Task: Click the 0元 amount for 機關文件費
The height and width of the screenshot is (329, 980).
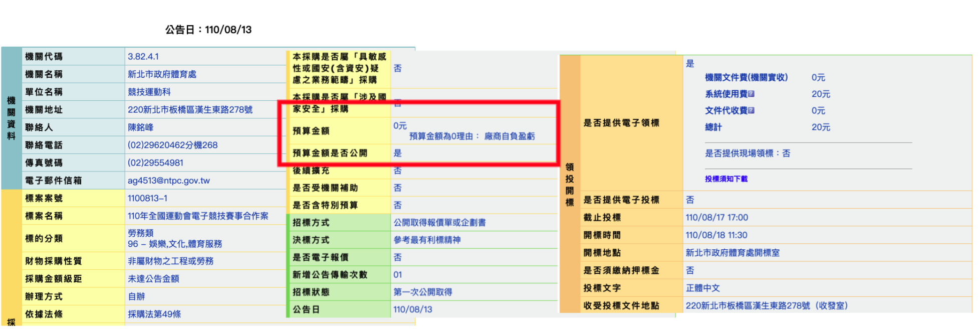Action: [x=818, y=77]
